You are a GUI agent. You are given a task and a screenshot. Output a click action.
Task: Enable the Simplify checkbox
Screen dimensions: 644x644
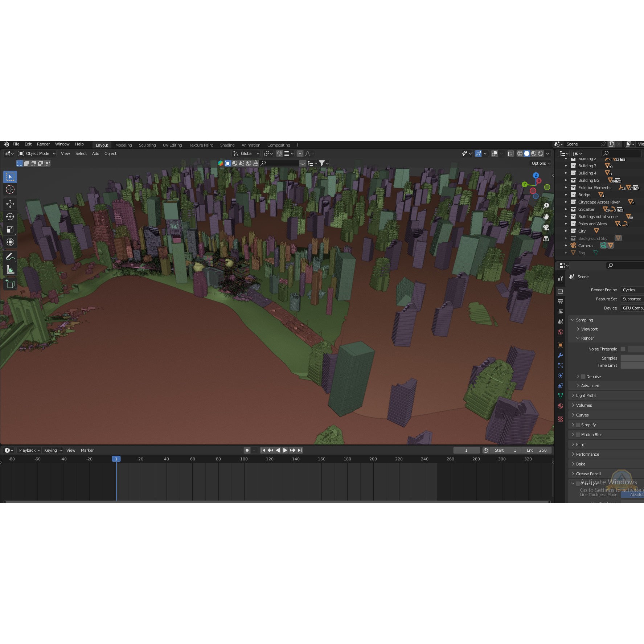[x=577, y=424]
